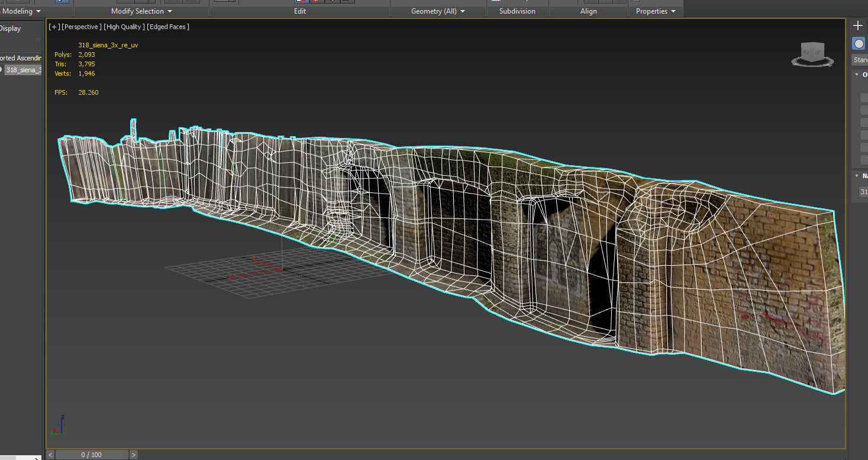Click the XYZ axis tripod in viewport corner
Image resolution: width=868 pixels, height=460 pixels.
click(57, 426)
